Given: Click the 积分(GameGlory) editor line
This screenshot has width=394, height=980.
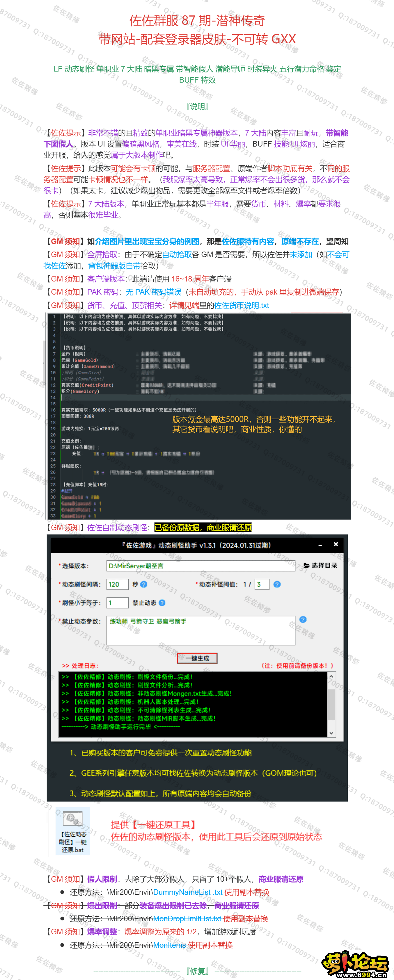Looking at the screenshot, I should (80, 391).
